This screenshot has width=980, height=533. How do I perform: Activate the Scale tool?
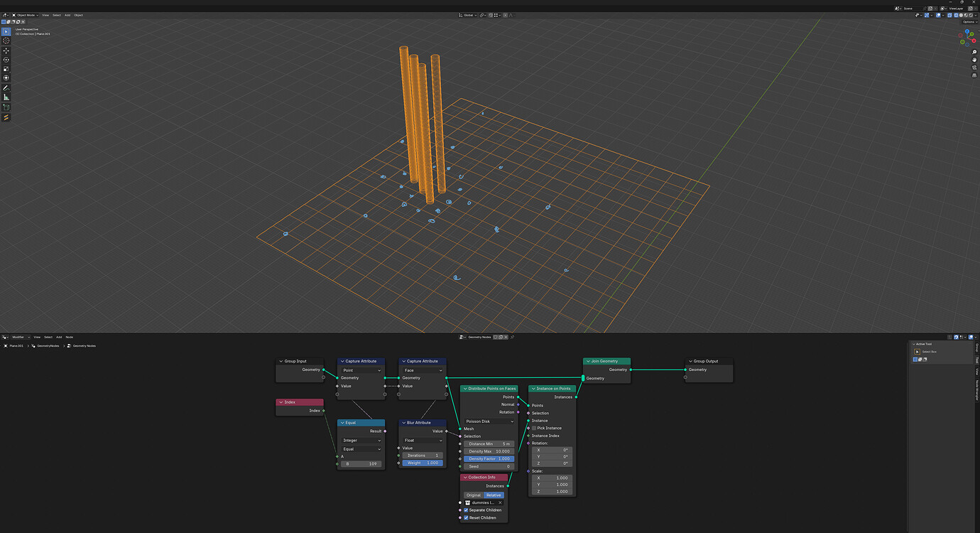pos(6,69)
